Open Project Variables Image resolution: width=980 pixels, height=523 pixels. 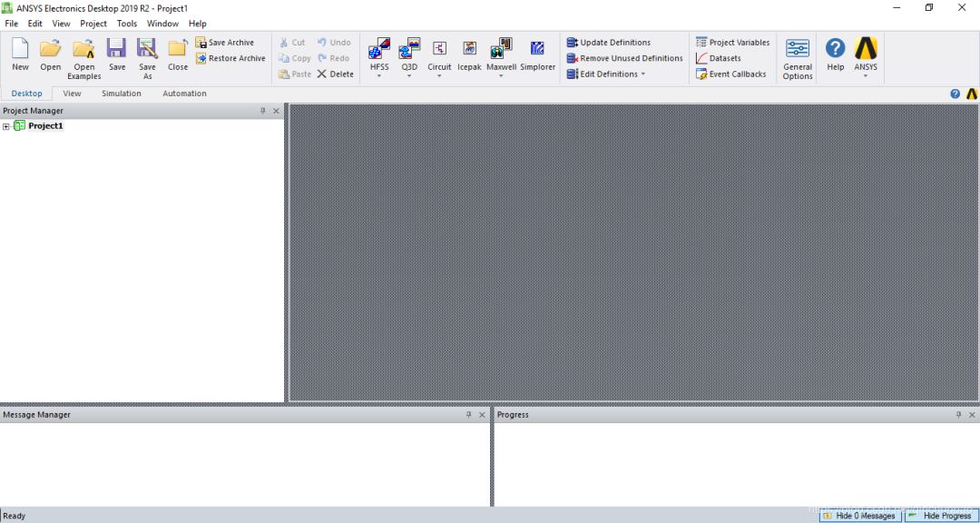click(732, 43)
